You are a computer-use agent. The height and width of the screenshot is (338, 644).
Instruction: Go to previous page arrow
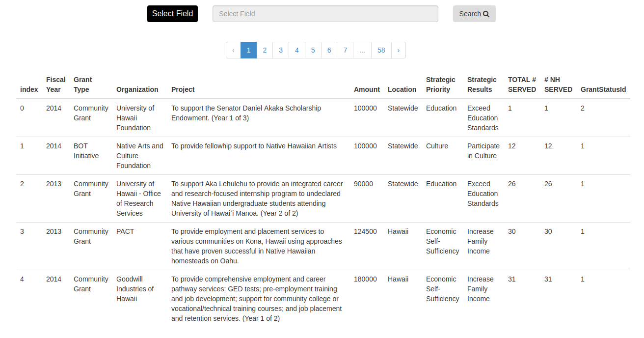click(x=233, y=50)
